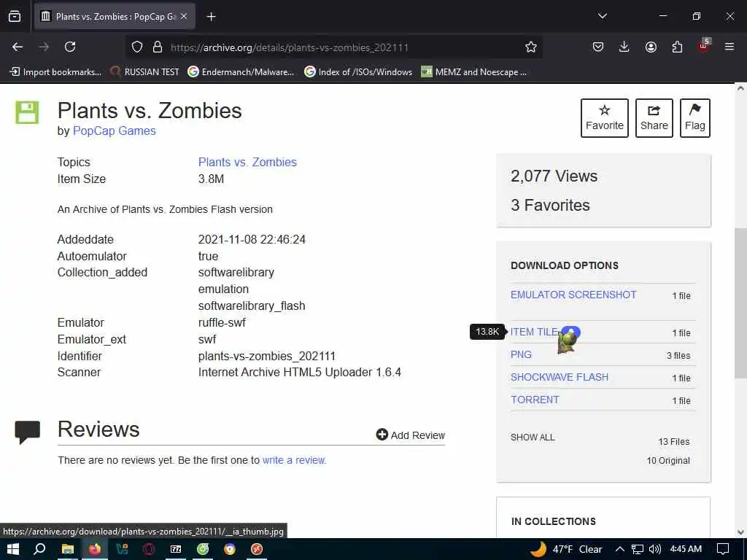The height and width of the screenshot is (560, 747).
Task: Select the ruffle-swf emulator value
Action: [222, 323]
